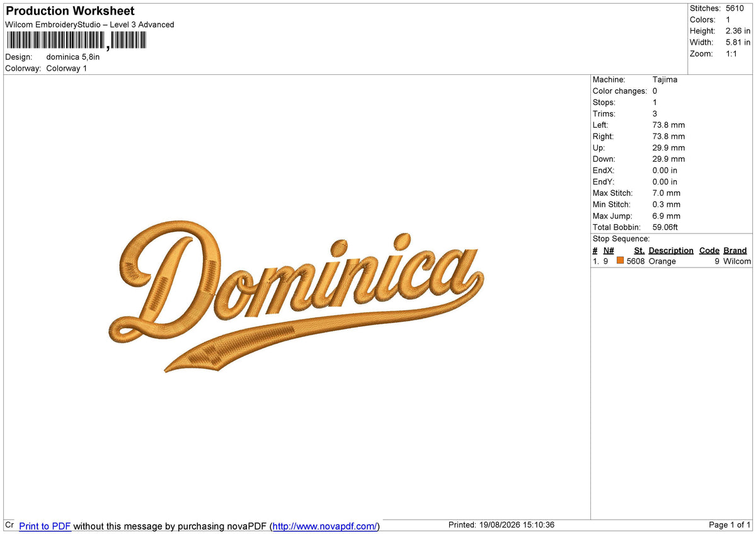Select the Height value 2.36 in
Screen dimensions: 756x534
pos(738,31)
